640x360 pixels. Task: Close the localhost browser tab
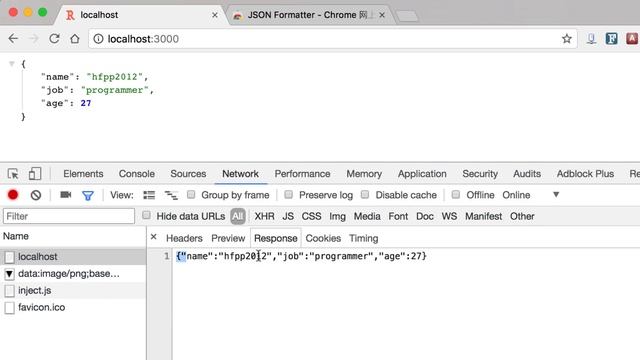[215, 15]
